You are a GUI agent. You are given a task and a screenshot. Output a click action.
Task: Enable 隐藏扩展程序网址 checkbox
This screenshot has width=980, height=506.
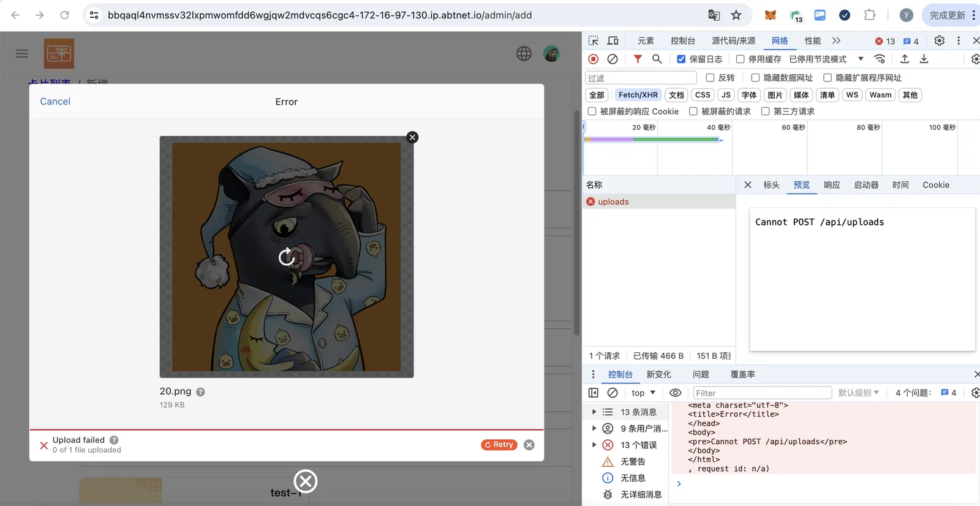[827, 78]
